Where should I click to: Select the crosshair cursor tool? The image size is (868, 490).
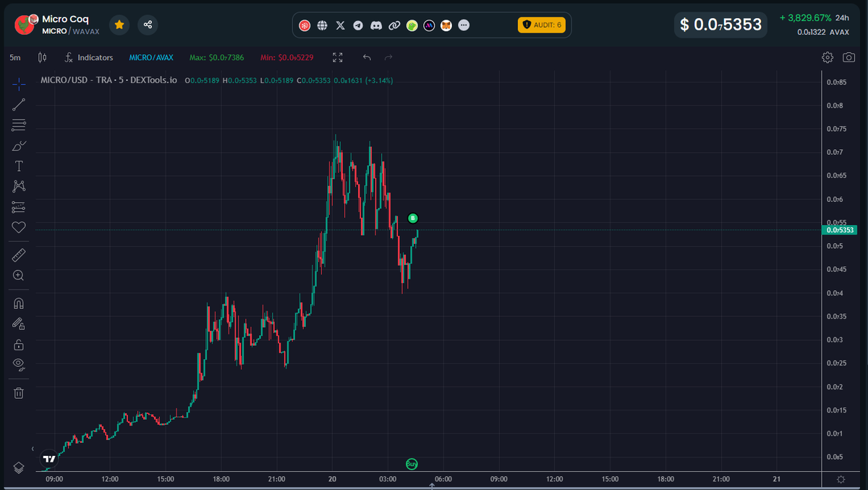tap(18, 84)
